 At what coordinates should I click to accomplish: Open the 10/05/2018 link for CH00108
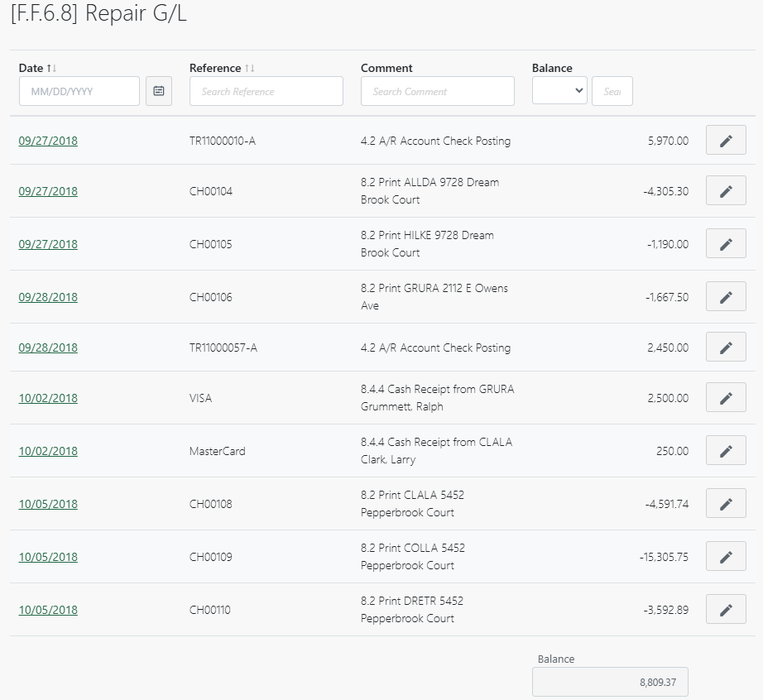coord(47,503)
